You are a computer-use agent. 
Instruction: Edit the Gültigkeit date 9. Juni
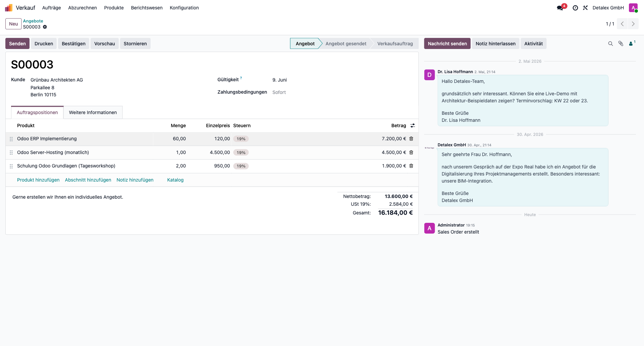279,80
